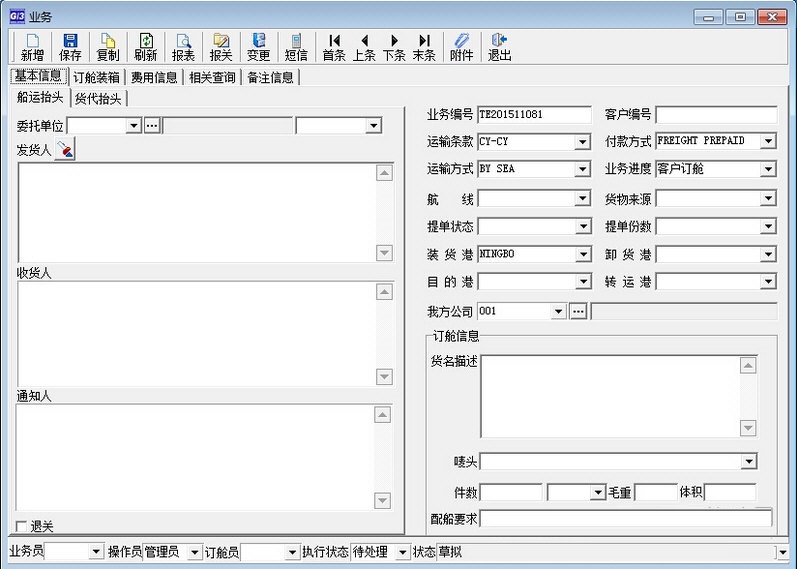Open the 业务进度 客户订舱 dropdown
The image size is (797, 569).
click(x=768, y=169)
